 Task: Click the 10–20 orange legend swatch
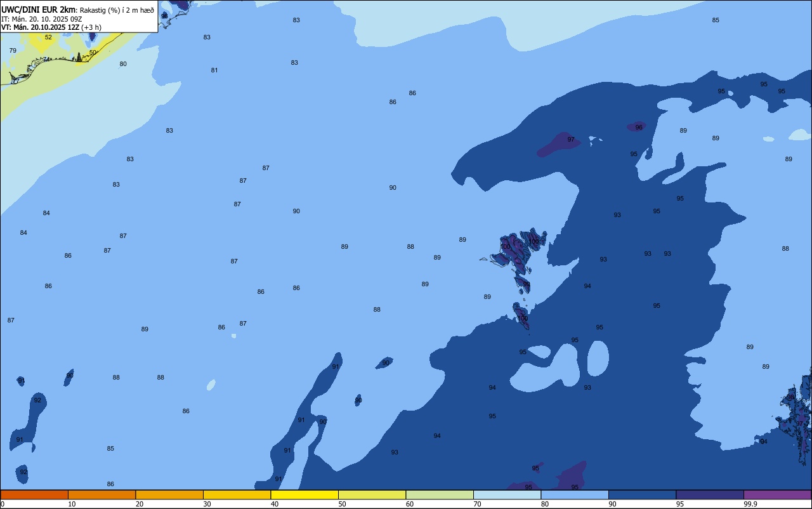(101, 494)
